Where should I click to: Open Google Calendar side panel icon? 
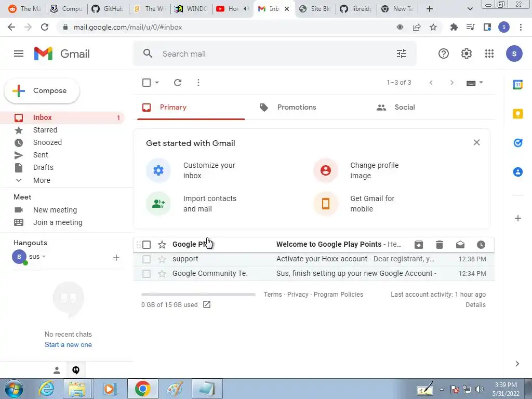coord(518,85)
